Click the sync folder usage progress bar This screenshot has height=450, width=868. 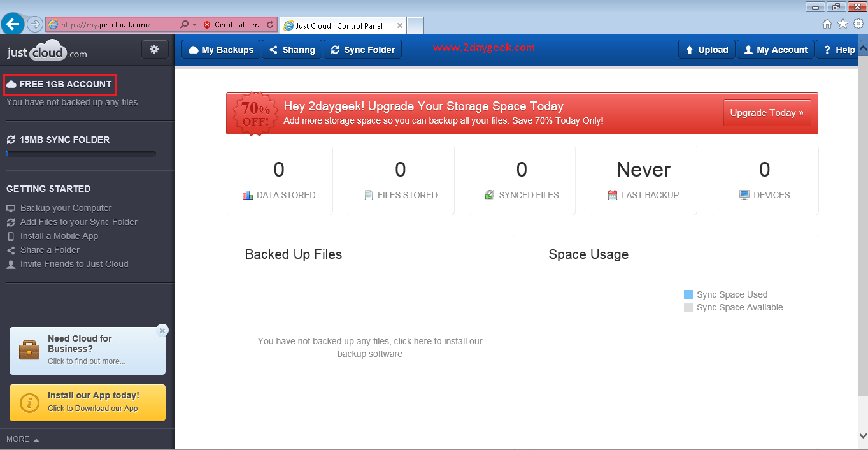coord(81,154)
